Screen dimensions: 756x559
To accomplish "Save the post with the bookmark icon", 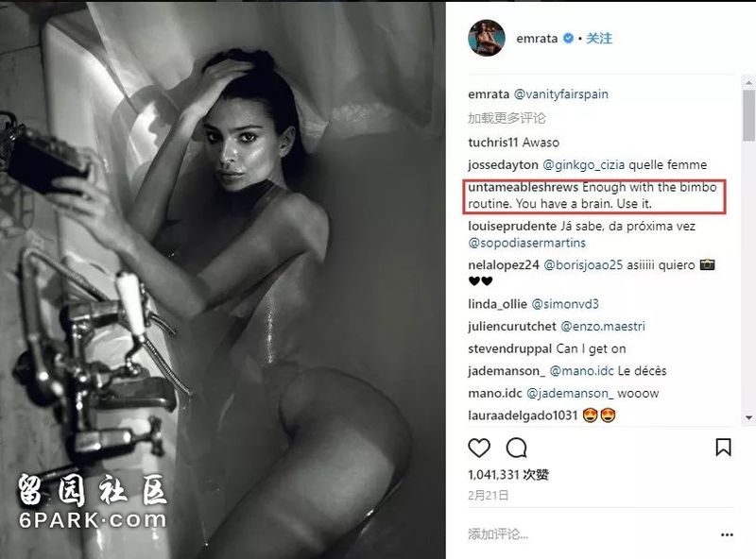I will point(723,448).
